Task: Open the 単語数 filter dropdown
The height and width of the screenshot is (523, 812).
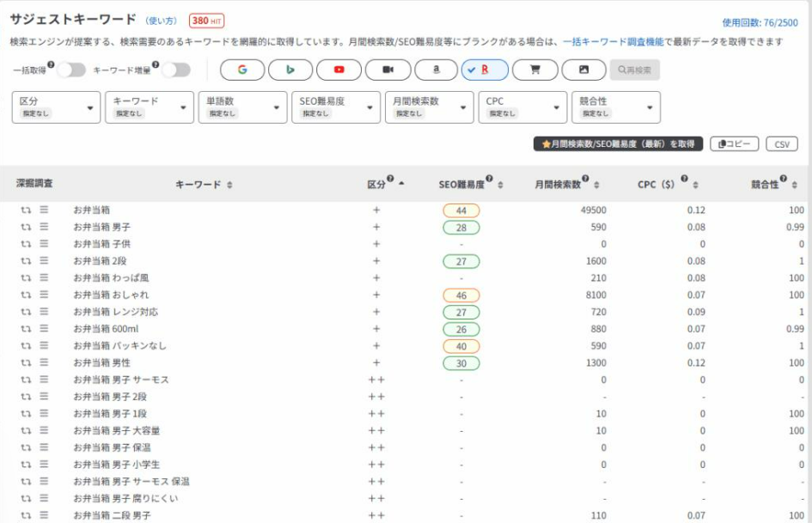Action: tap(242, 107)
